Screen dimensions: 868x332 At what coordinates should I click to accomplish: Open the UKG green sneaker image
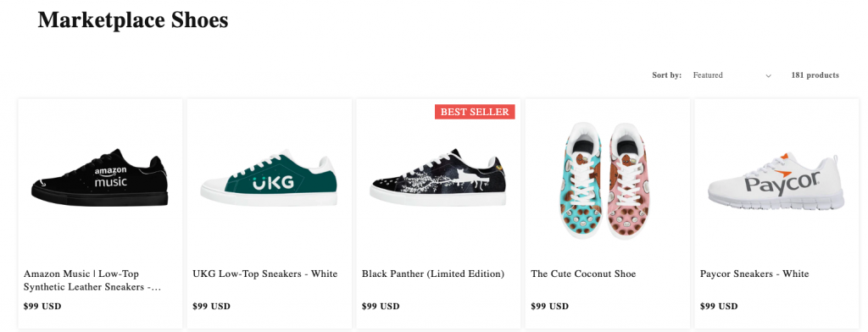[269, 178]
